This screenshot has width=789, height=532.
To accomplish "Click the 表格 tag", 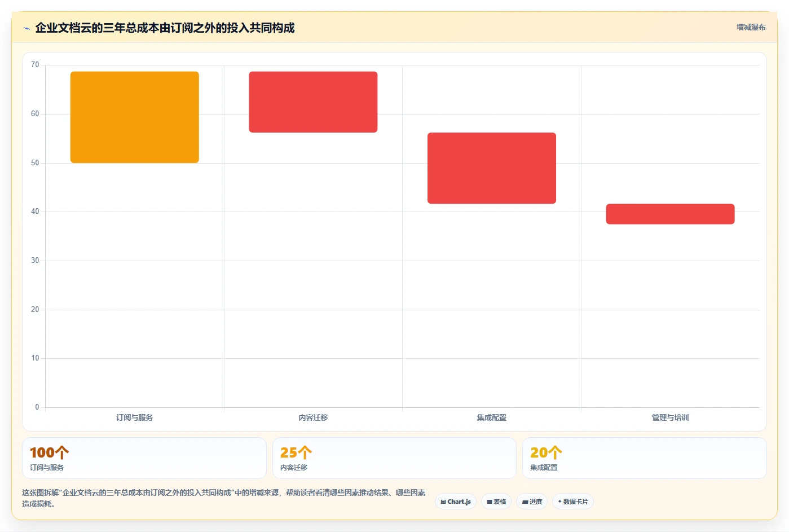I will coord(496,502).
